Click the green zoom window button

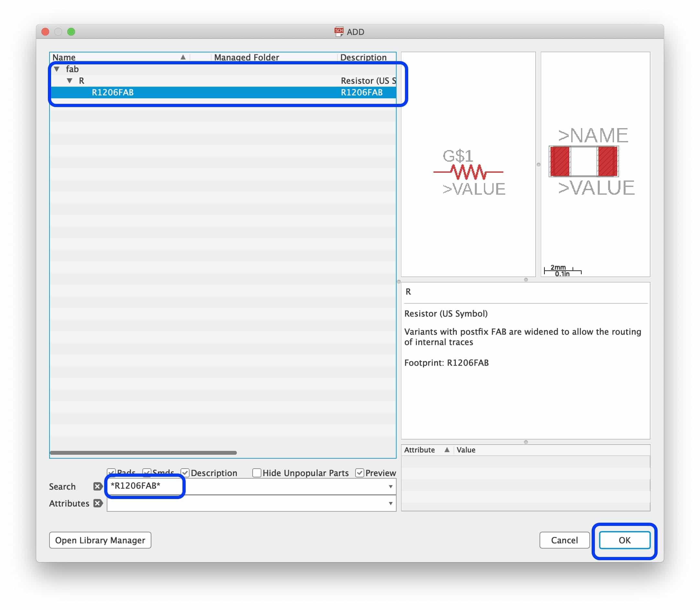71,32
